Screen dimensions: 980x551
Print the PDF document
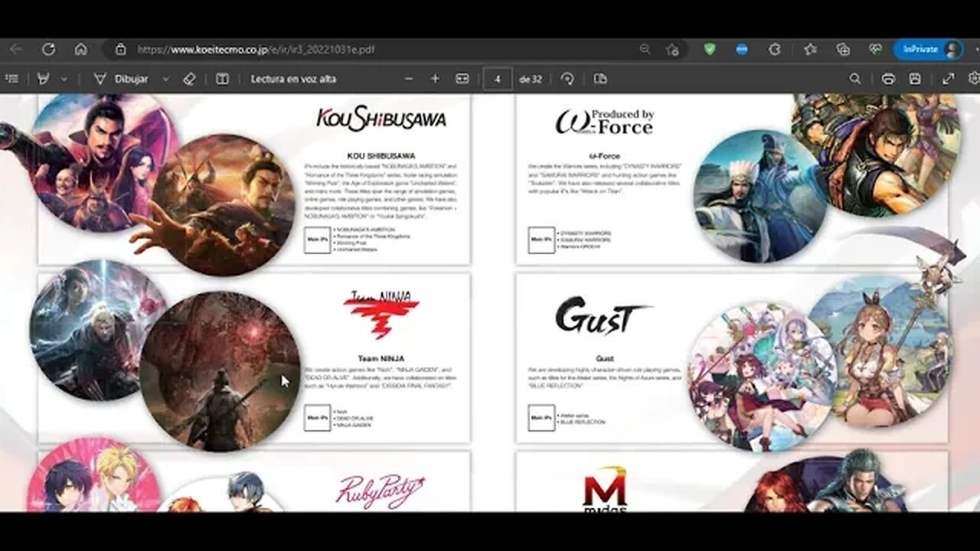coord(888,79)
